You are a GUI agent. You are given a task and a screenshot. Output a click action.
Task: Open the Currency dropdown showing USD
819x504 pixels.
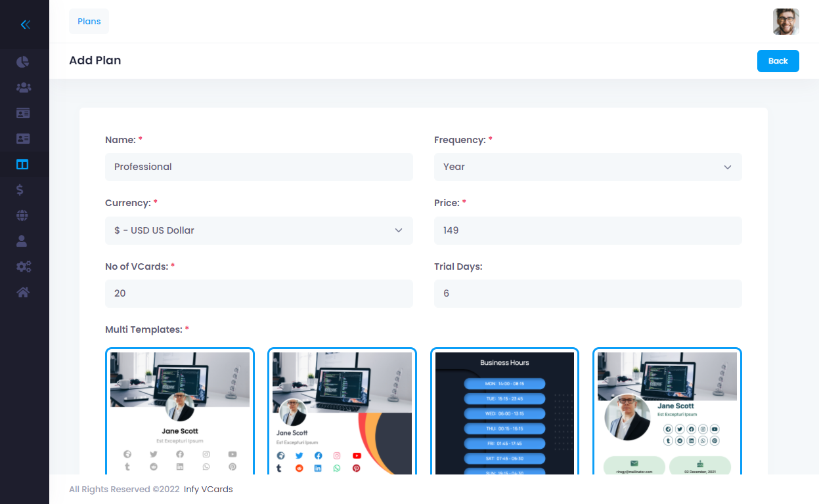coord(259,230)
